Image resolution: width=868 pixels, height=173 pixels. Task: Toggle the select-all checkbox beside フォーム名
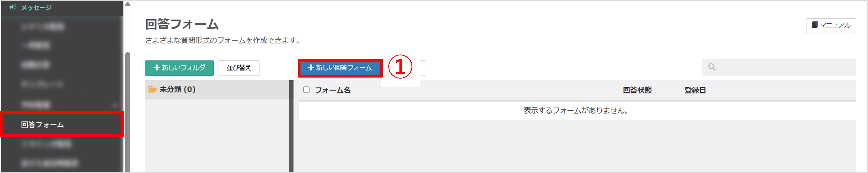tap(306, 90)
